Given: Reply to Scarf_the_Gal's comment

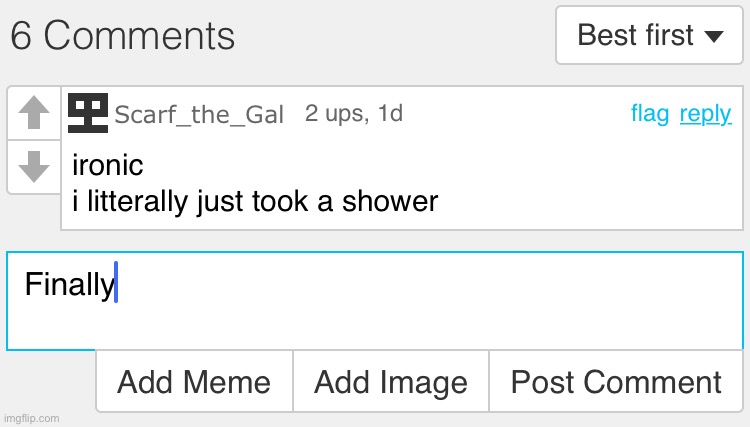Looking at the screenshot, I should [705, 114].
